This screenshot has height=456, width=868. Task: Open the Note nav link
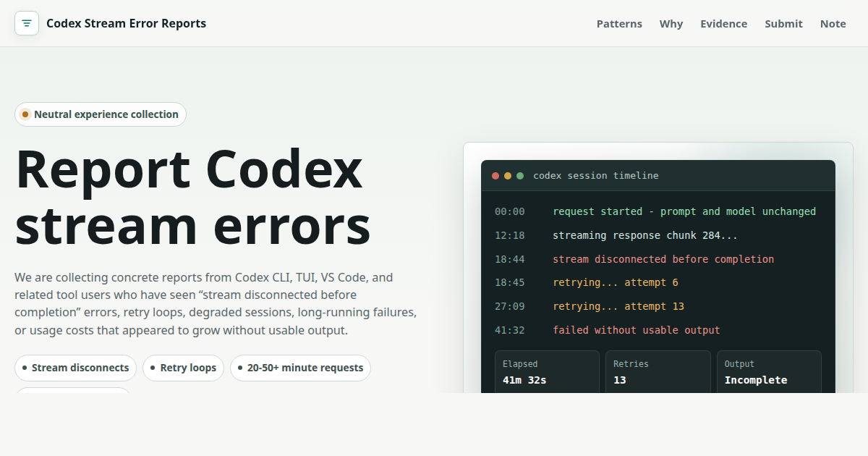[x=833, y=24]
